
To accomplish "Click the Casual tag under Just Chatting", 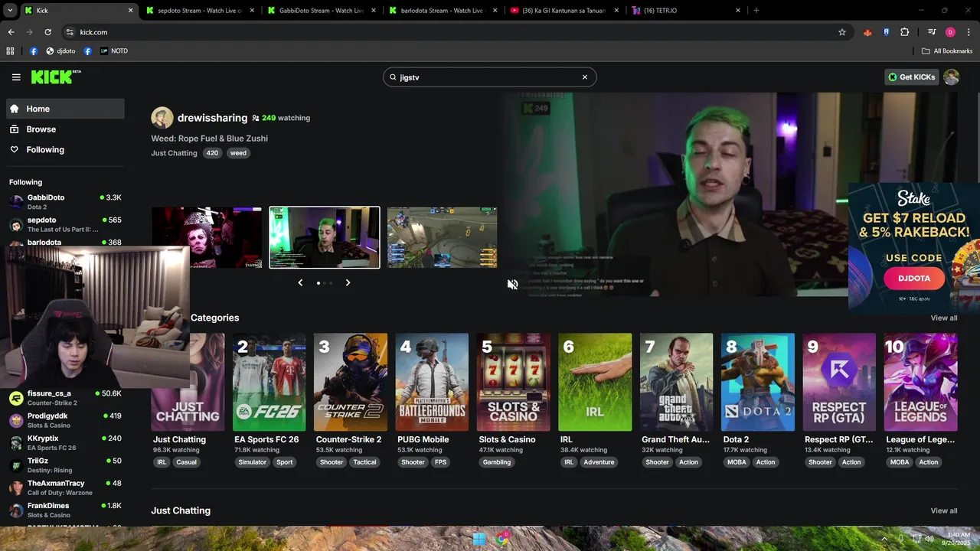I will (x=187, y=462).
